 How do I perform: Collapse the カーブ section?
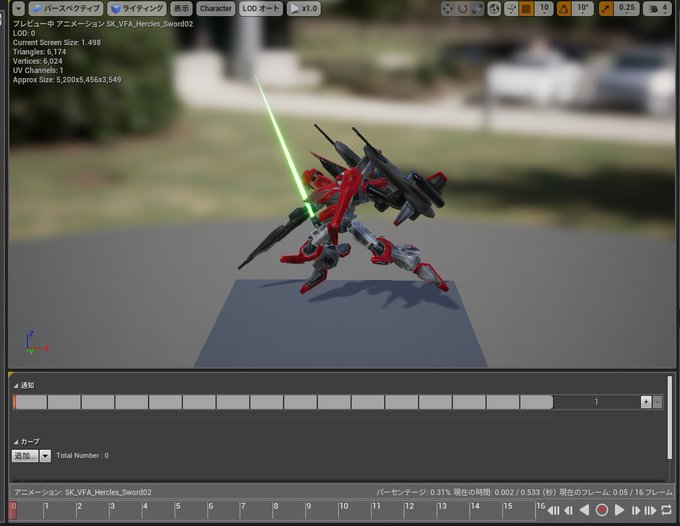click(16, 442)
